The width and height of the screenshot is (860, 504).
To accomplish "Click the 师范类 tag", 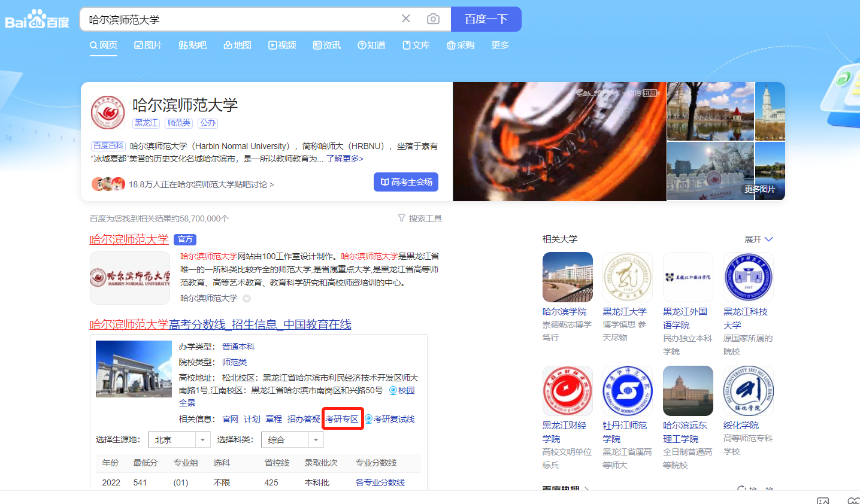I will (x=179, y=123).
